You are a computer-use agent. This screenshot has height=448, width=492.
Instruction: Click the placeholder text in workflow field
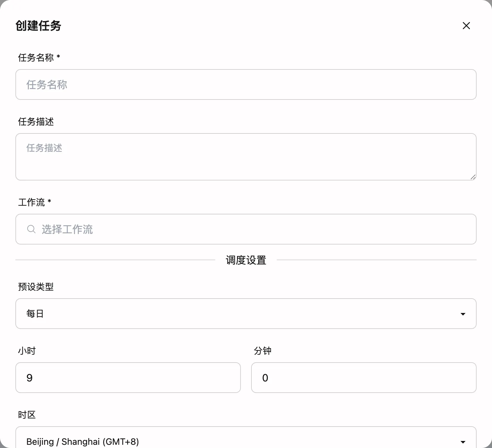[x=67, y=229]
